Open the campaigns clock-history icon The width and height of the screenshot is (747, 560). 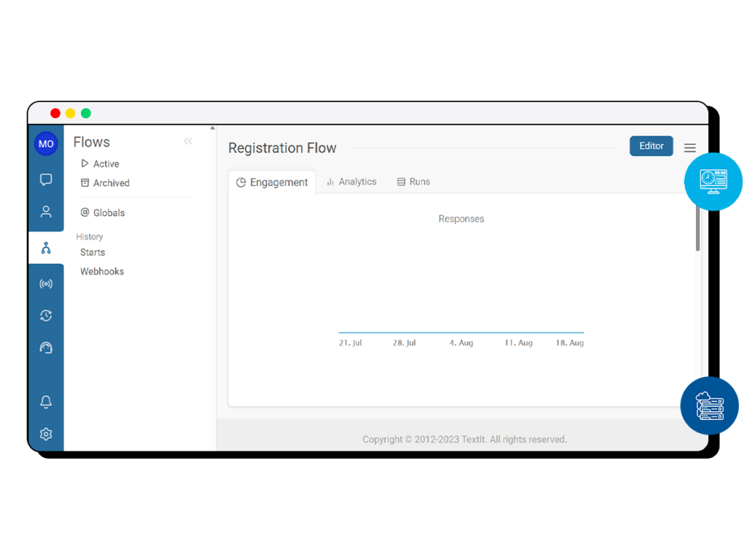(x=46, y=315)
